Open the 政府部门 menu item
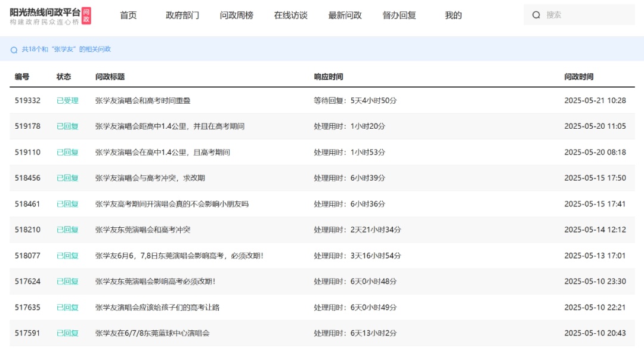The height and width of the screenshot is (353, 644). coord(182,15)
